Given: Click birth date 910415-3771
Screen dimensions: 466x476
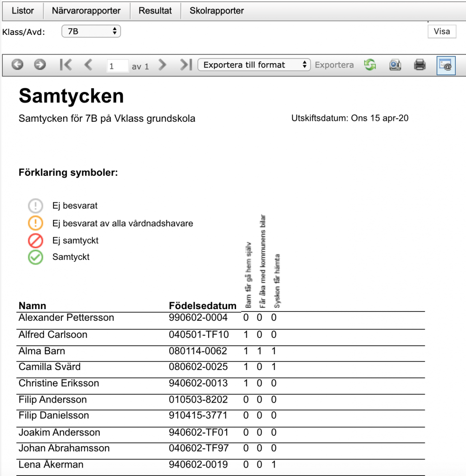Looking at the screenshot, I should point(198,415).
